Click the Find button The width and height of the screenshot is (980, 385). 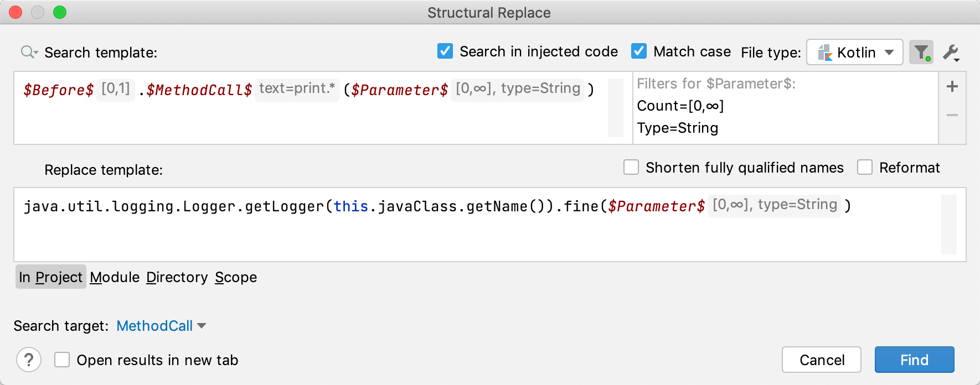914,360
